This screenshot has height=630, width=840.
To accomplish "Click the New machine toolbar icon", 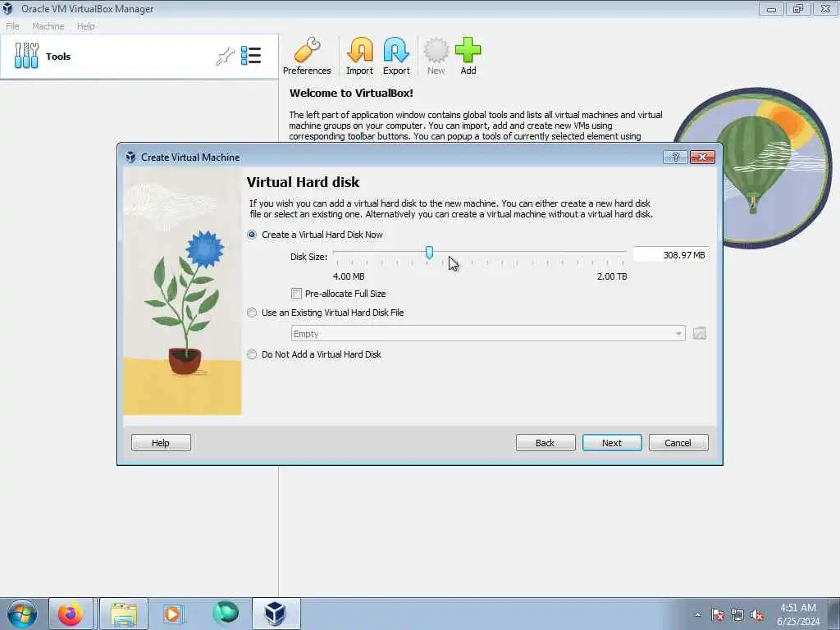I will [x=436, y=57].
